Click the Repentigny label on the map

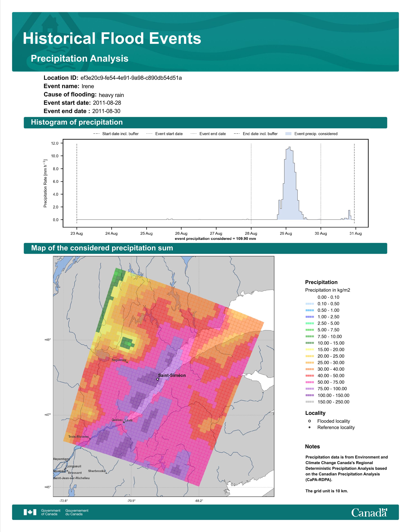click(x=62, y=459)
